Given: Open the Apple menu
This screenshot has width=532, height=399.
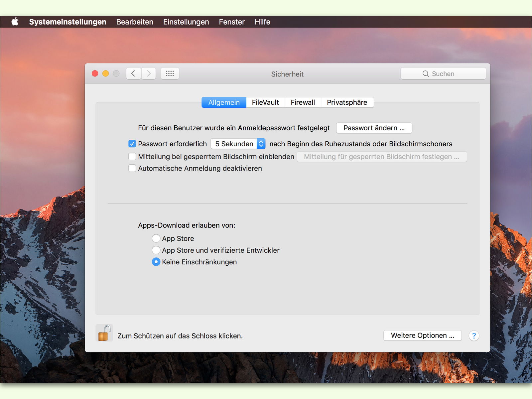Looking at the screenshot, I should (x=15, y=22).
